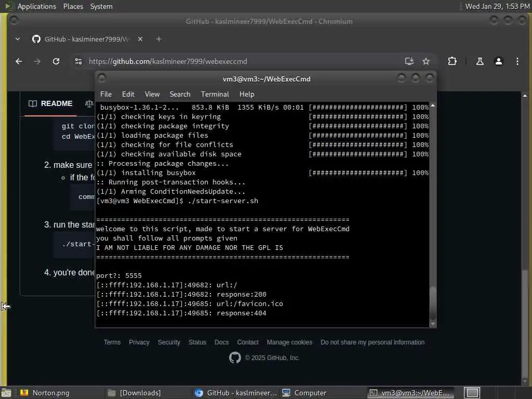Open GitHub Status footer link

[x=197, y=342]
